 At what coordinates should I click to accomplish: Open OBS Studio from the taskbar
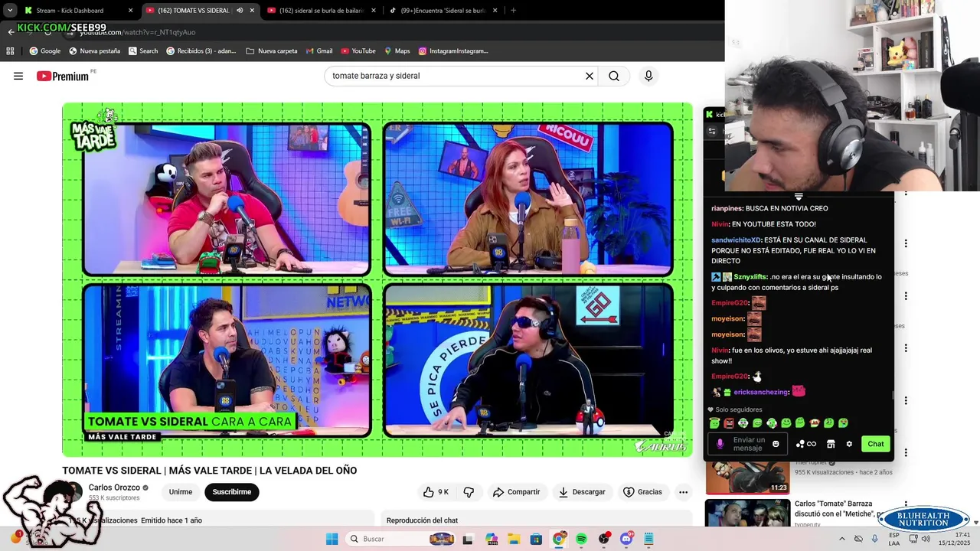click(x=604, y=539)
